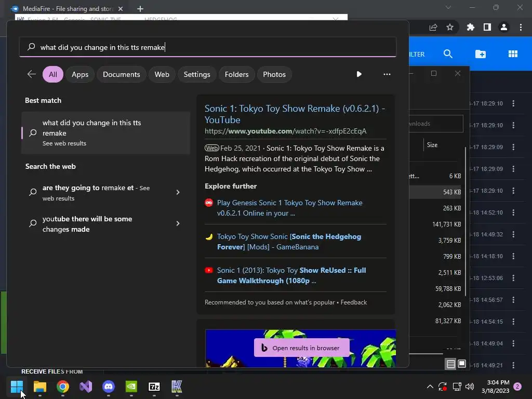Image resolution: width=532 pixels, height=399 pixels.
Task: Expand 'are they going to remake et' suggestion
Action: (178, 192)
